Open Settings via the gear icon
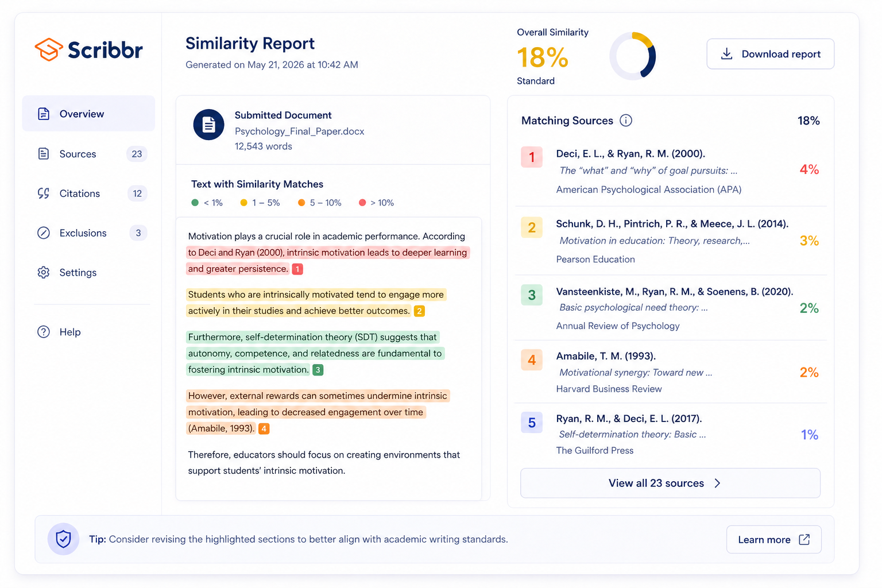The height and width of the screenshot is (588, 882). pos(44,272)
